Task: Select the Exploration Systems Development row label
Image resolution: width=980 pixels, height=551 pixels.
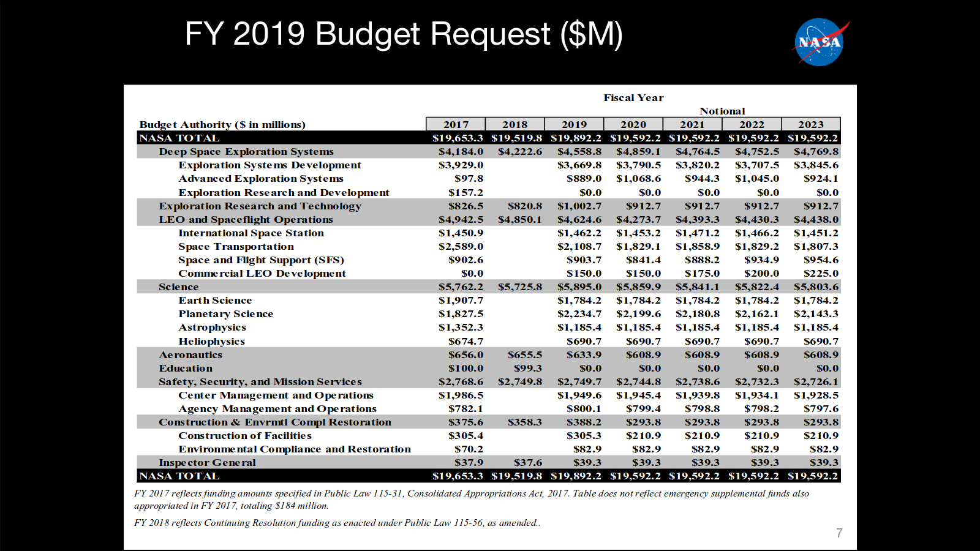Action: [269, 165]
